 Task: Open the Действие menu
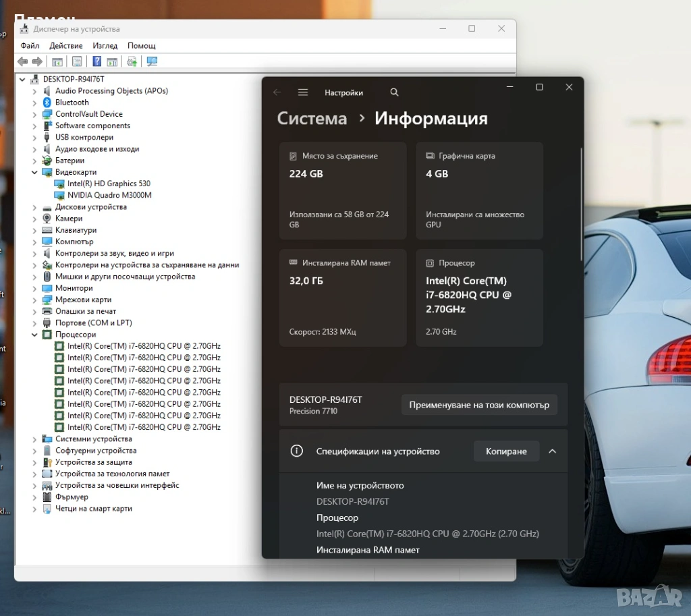(66, 46)
